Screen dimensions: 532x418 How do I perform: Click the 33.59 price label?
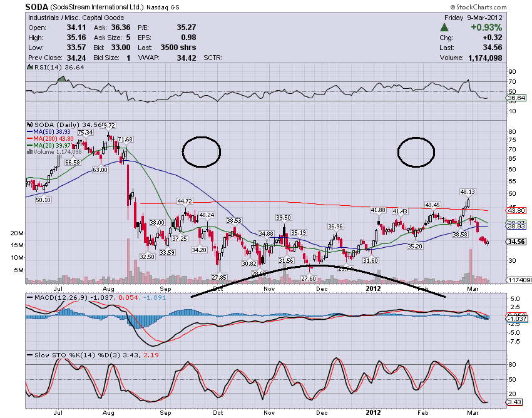(167, 252)
